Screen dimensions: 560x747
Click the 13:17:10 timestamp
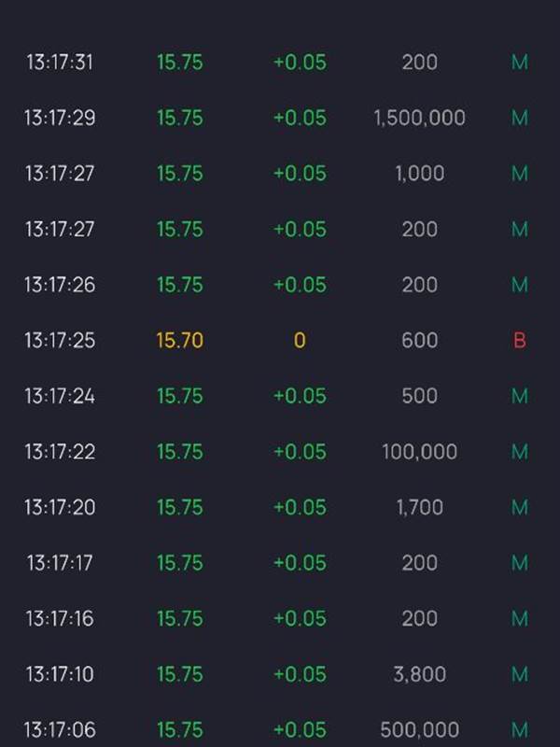60,674
